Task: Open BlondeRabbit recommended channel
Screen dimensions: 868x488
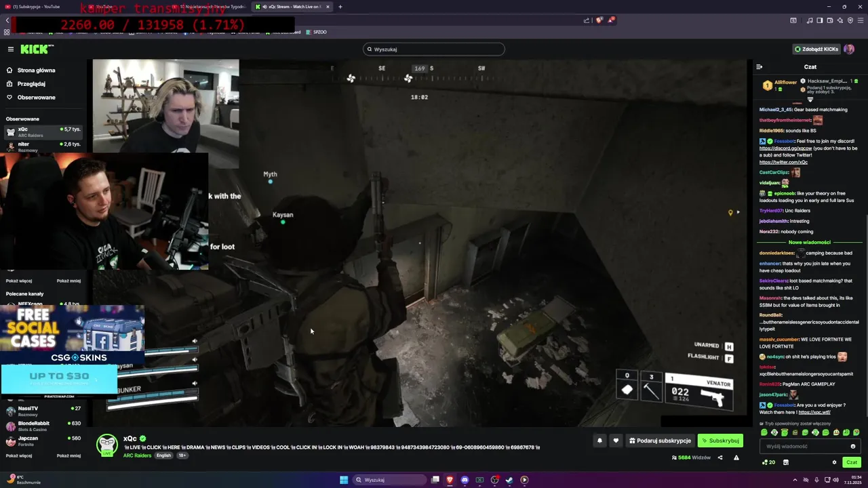Action: [x=43, y=426]
